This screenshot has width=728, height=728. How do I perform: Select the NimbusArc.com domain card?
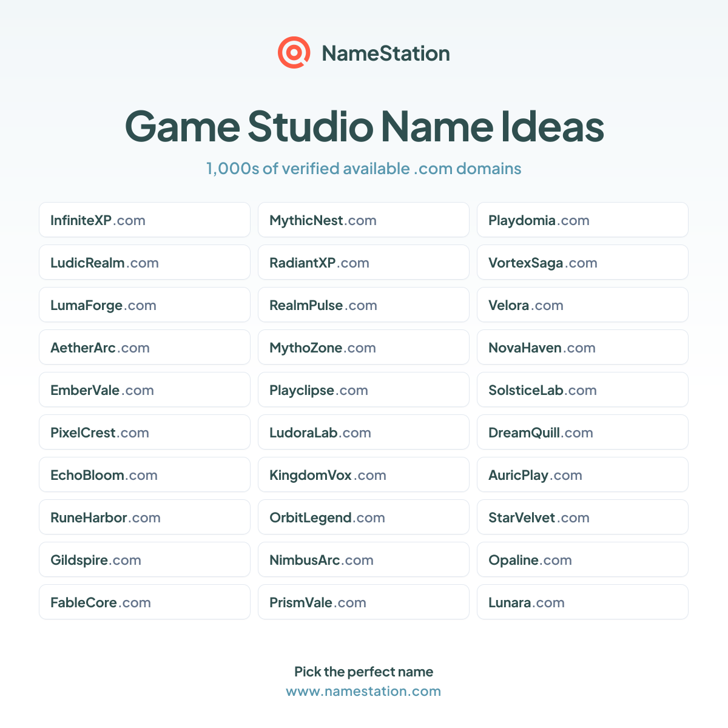coord(364,559)
